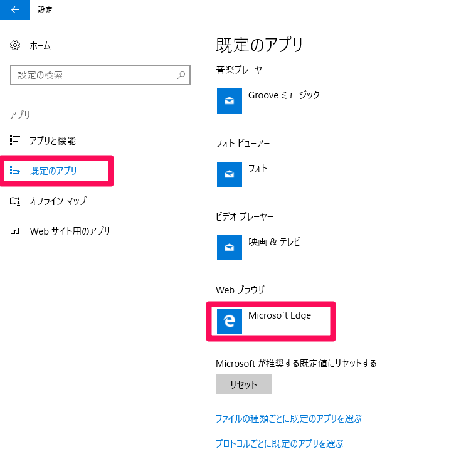Change video player 映画 & テレビ label
The width and height of the screenshot is (476, 449).
tap(274, 241)
